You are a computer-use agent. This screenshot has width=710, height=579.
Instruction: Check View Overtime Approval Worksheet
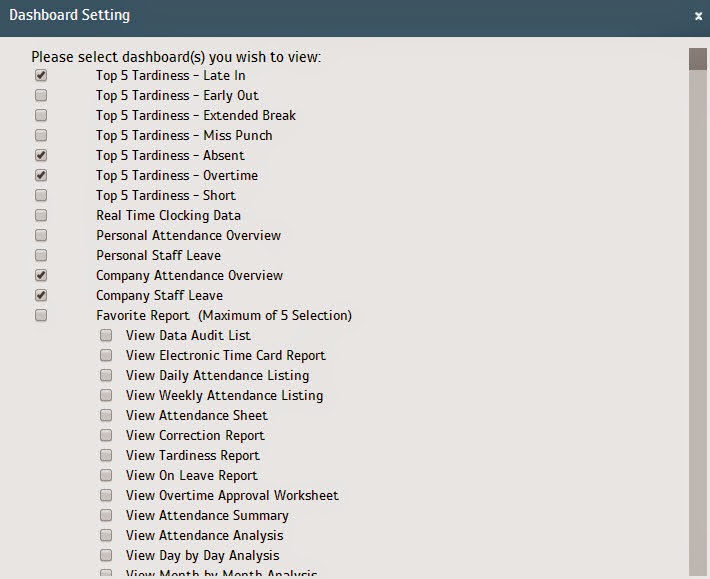point(106,495)
